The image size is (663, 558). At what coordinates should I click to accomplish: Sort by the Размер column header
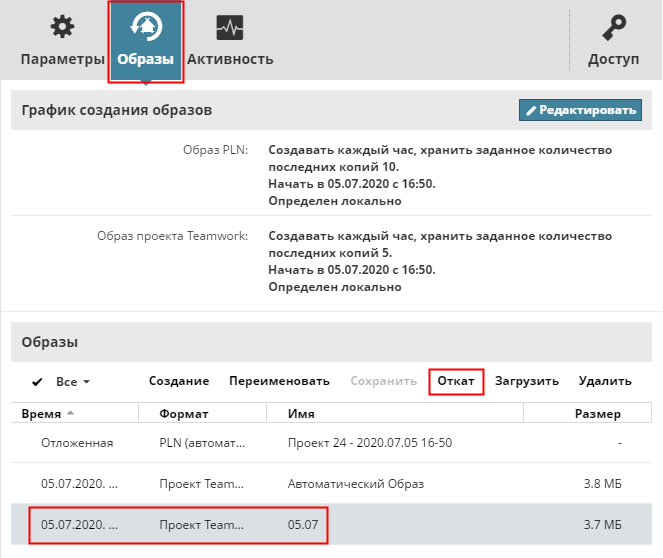(597, 414)
